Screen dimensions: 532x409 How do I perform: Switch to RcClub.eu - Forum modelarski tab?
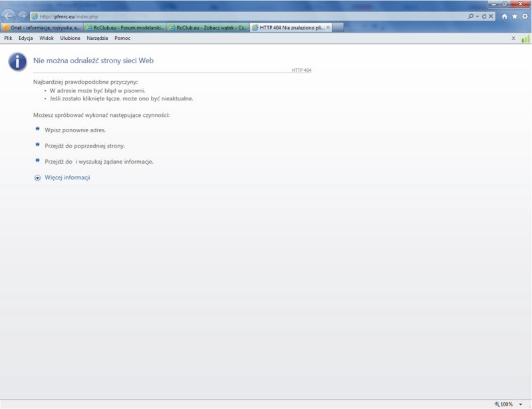(x=125, y=27)
